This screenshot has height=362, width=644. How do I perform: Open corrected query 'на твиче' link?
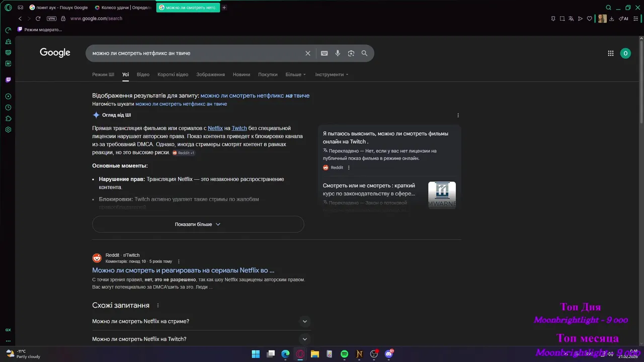click(x=255, y=96)
